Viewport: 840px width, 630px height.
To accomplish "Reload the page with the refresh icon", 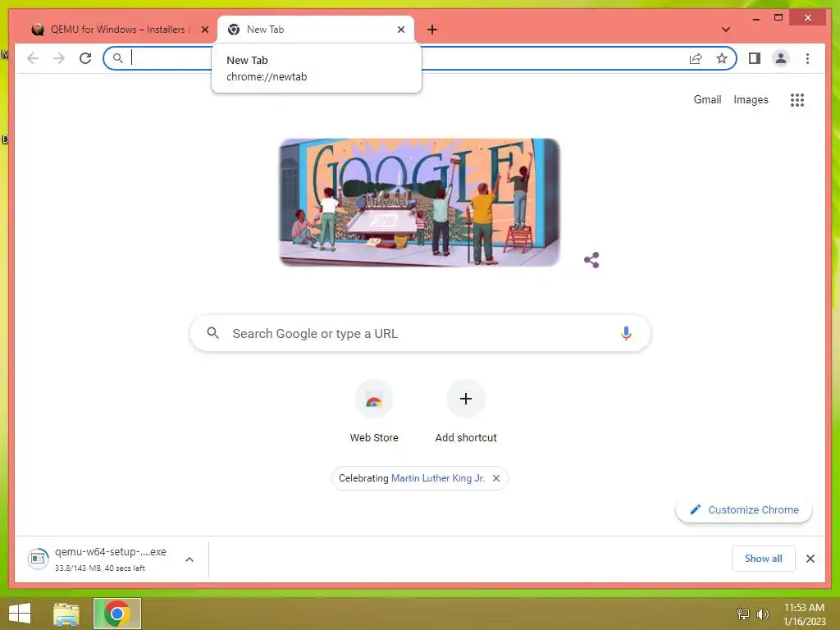I will (85, 58).
